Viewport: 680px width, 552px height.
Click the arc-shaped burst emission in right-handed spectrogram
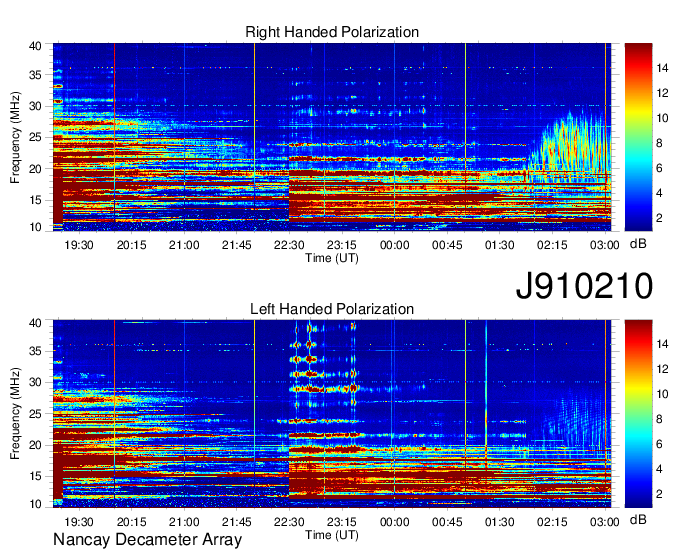pyautogui.click(x=570, y=145)
